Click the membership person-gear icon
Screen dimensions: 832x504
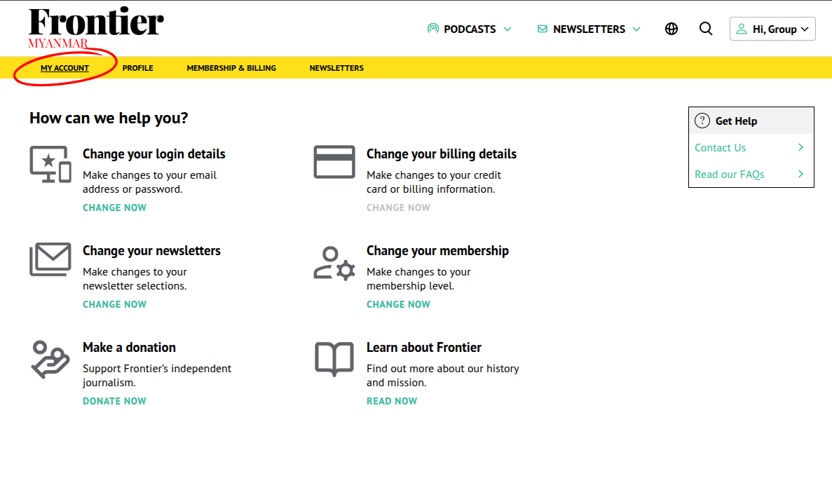(334, 263)
